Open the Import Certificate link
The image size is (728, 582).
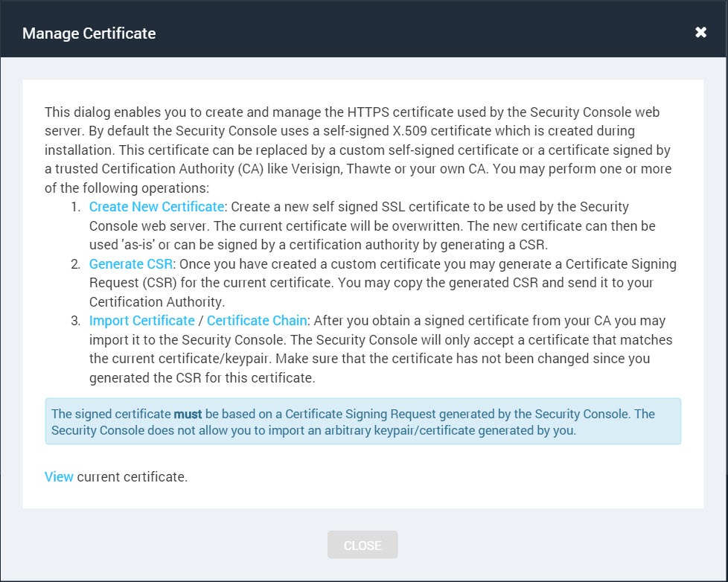point(141,321)
